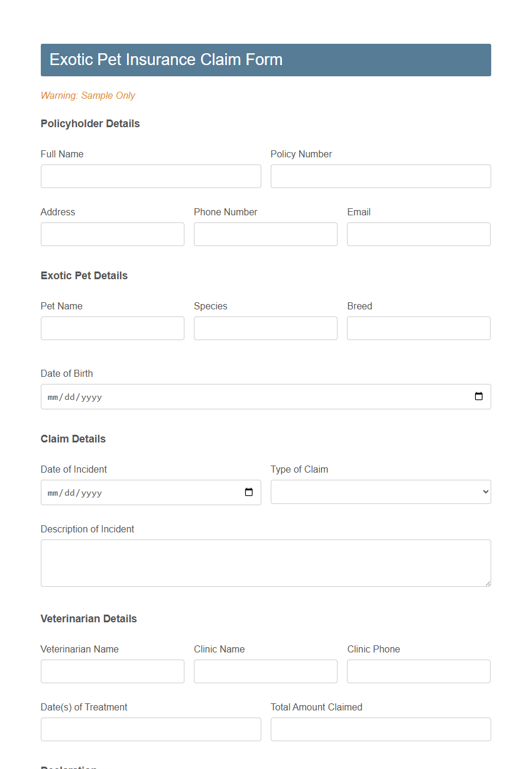This screenshot has width=532, height=769.
Task: Click the Email input field
Action: 418,234
